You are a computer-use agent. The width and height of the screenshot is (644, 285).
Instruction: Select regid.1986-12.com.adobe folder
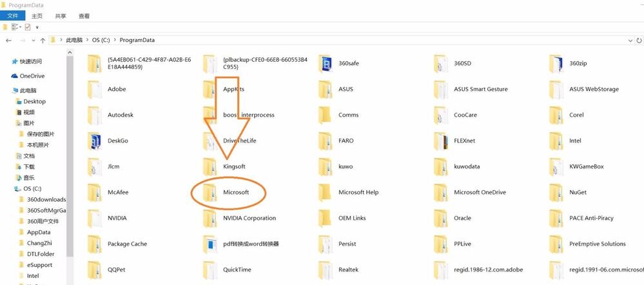click(x=479, y=270)
